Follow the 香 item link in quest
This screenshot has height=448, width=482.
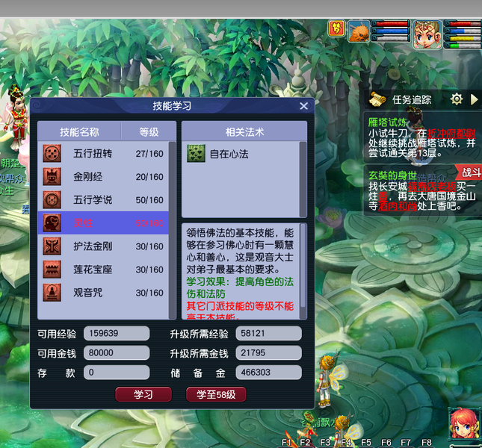coord(383,196)
